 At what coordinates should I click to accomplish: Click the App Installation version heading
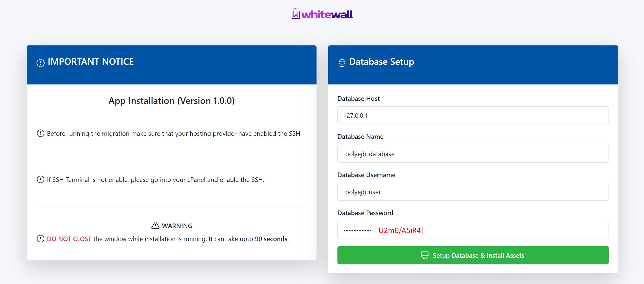pyautogui.click(x=172, y=101)
